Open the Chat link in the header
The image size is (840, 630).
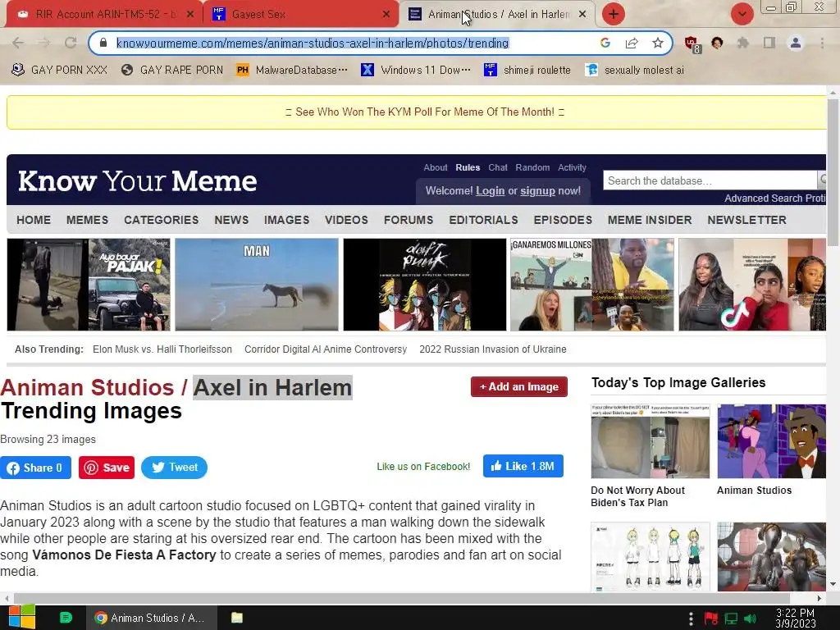tap(498, 167)
